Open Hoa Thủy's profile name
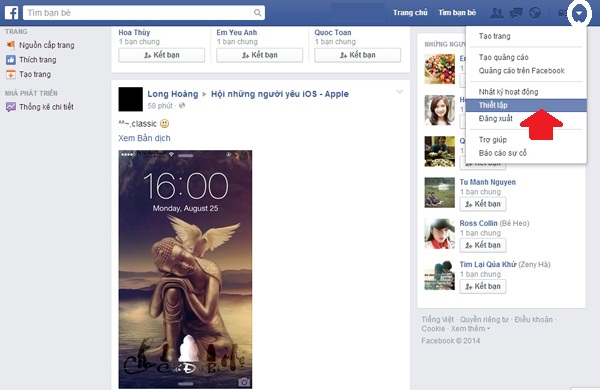Screen dimensions: 600x390 tap(134, 33)
